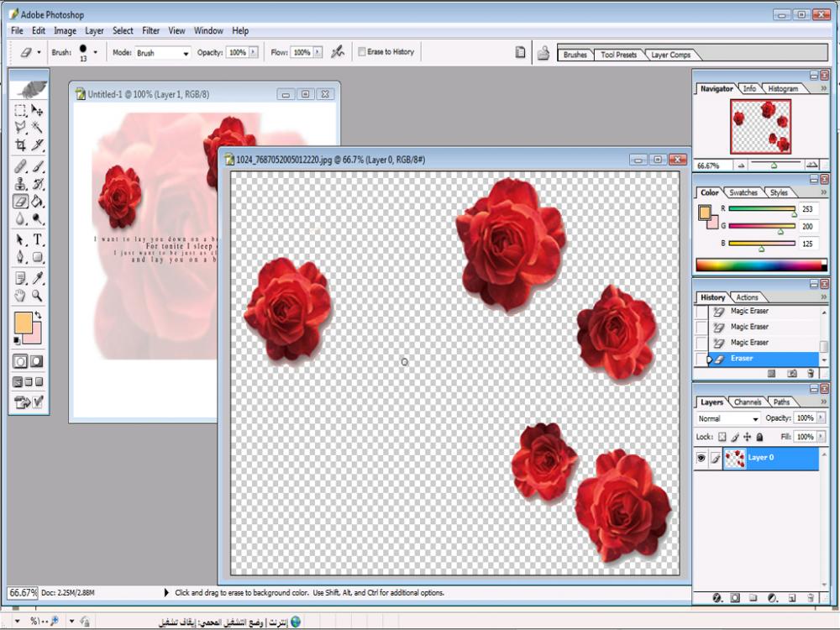The image size is (840, 630).
Task: Select the Magic Wand tool
Action: [x=38, y=128]
